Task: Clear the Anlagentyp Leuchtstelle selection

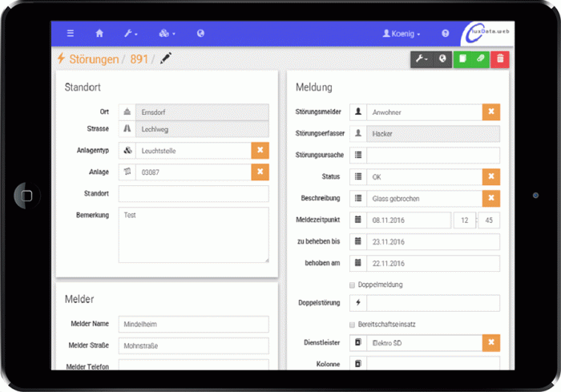Action: pyautogui.click(x=260, y=150)
